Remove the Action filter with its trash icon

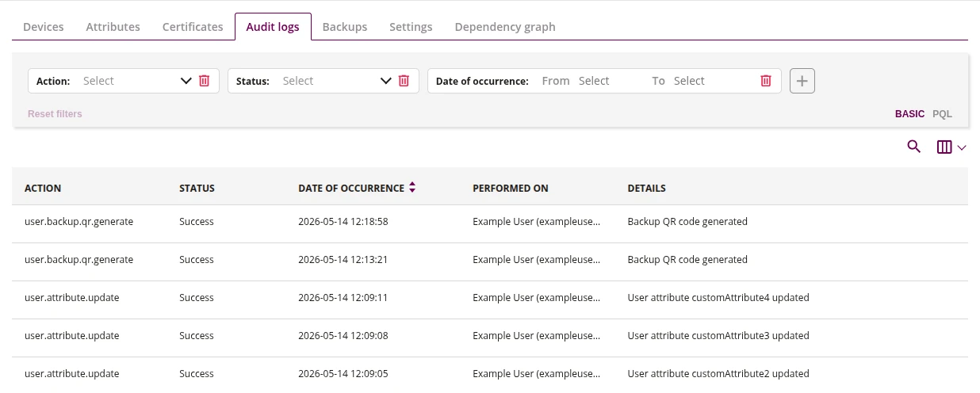click(205, 81)
